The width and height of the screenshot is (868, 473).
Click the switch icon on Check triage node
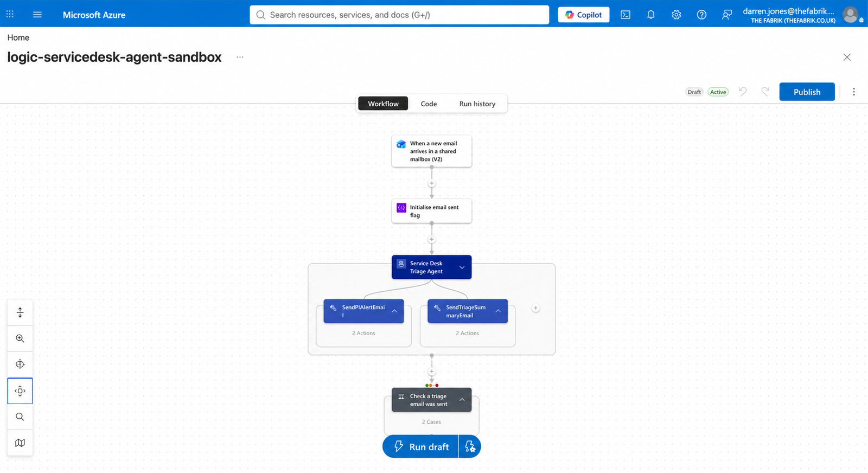(401, 397)
